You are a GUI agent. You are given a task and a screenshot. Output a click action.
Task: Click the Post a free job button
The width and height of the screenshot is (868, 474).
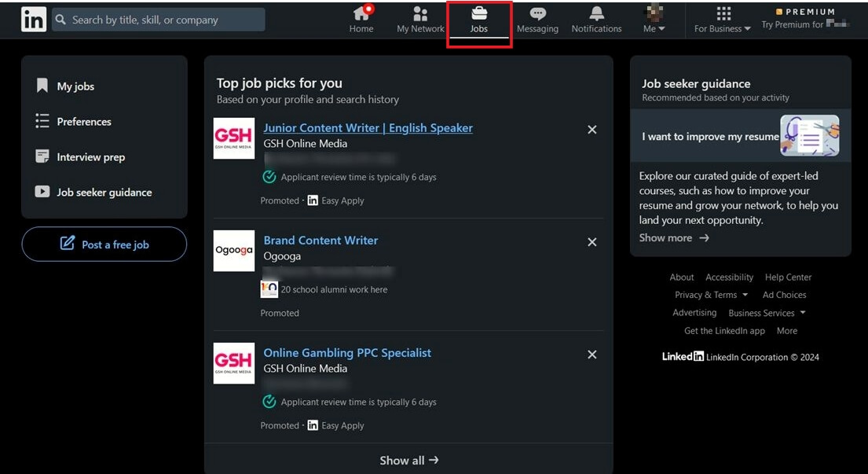coord(104,244)
